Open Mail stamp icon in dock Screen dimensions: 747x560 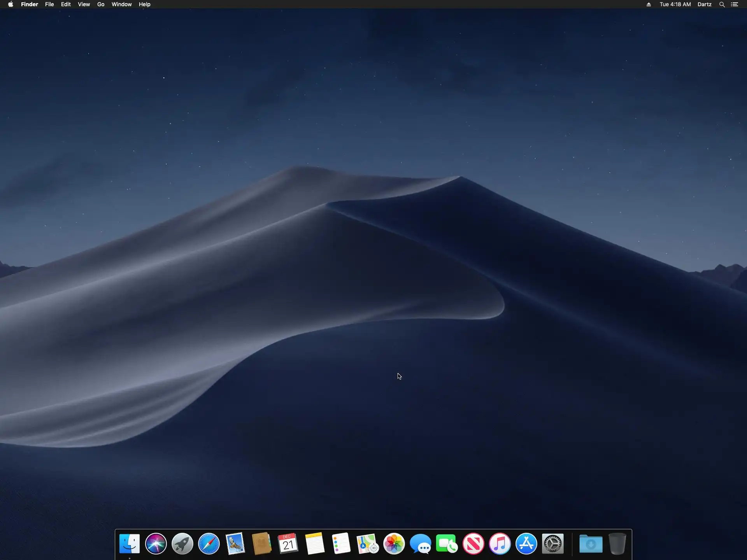(235, 543)
